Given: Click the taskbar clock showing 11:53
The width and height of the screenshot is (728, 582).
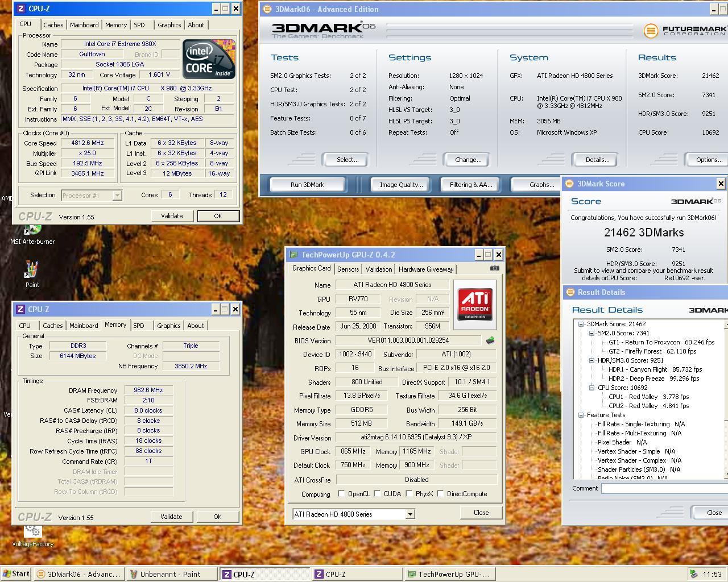Looking at the screenshot, I should pyautogui.click(x=712, y=575).
